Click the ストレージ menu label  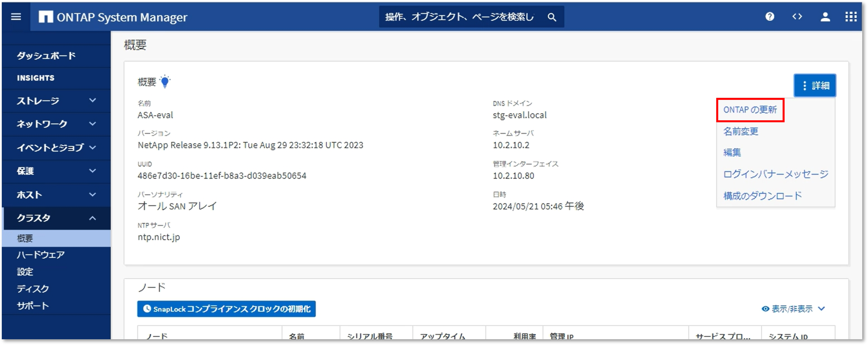[x=38, y=100]
